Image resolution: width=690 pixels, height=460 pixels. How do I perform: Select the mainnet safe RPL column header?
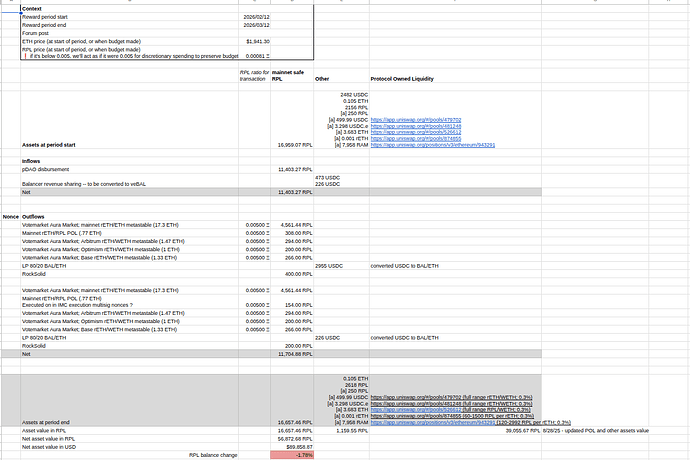pyautogui.click(x=292, y=75)
